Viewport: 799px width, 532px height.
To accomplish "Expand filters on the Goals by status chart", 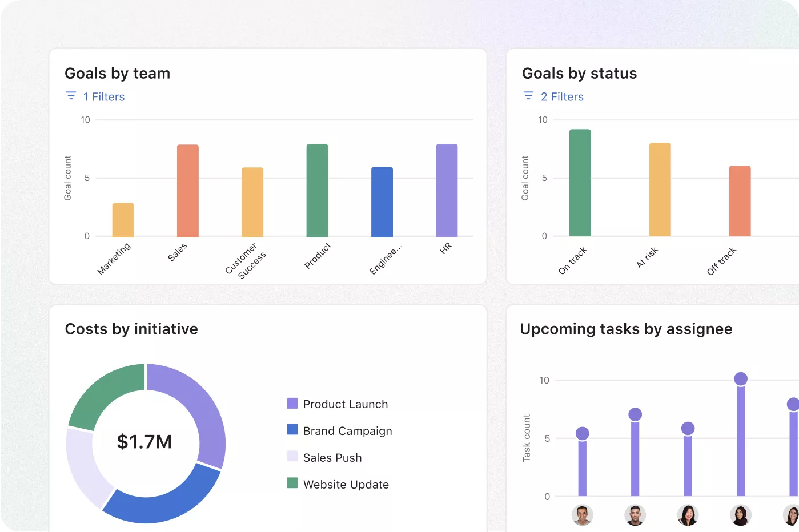I will (552, 96).
